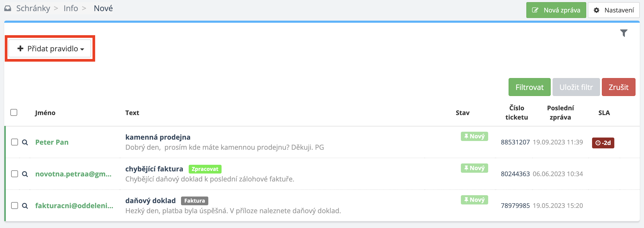Check the fakturacni@oddeleni ticket checkbox
The image size is (644, 228).
(15, 206)
